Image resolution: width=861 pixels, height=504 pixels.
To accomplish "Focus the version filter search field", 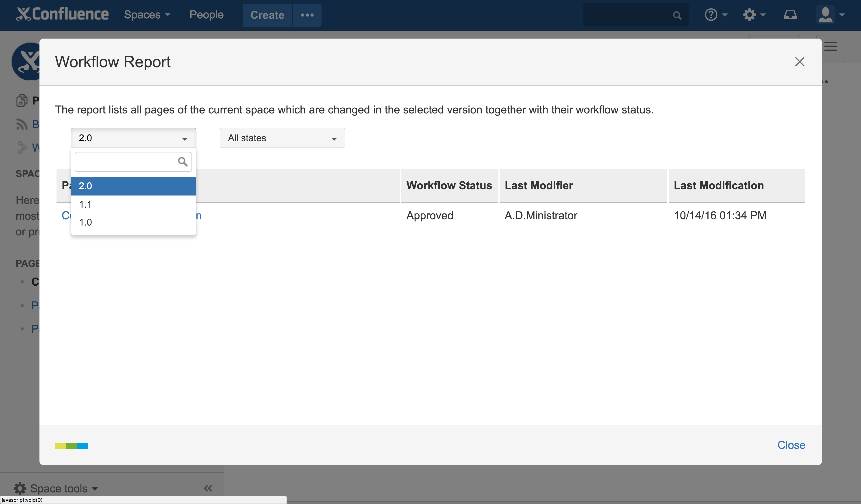I will tap(126, 162).
